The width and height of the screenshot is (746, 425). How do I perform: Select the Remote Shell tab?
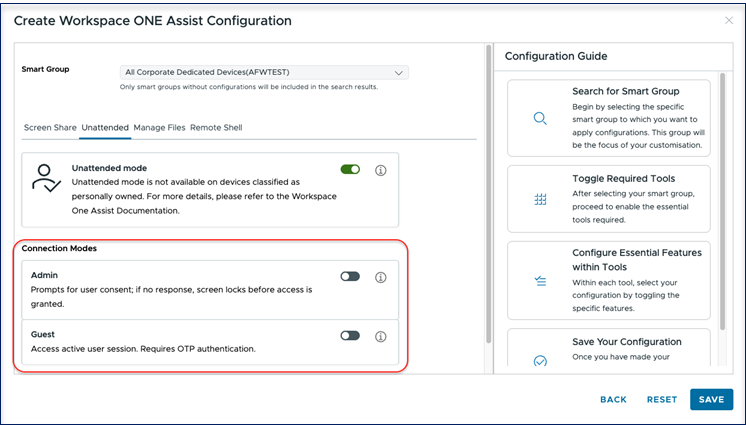click(x=216, y=128)
